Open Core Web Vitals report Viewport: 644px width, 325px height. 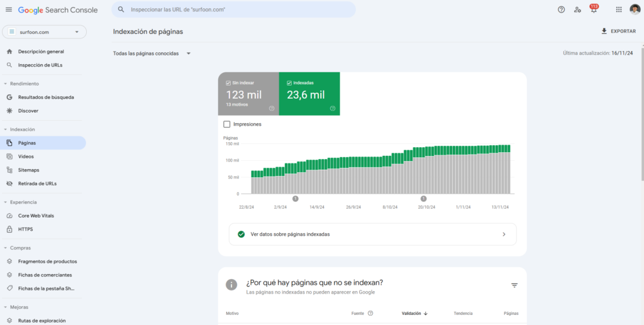36,216
